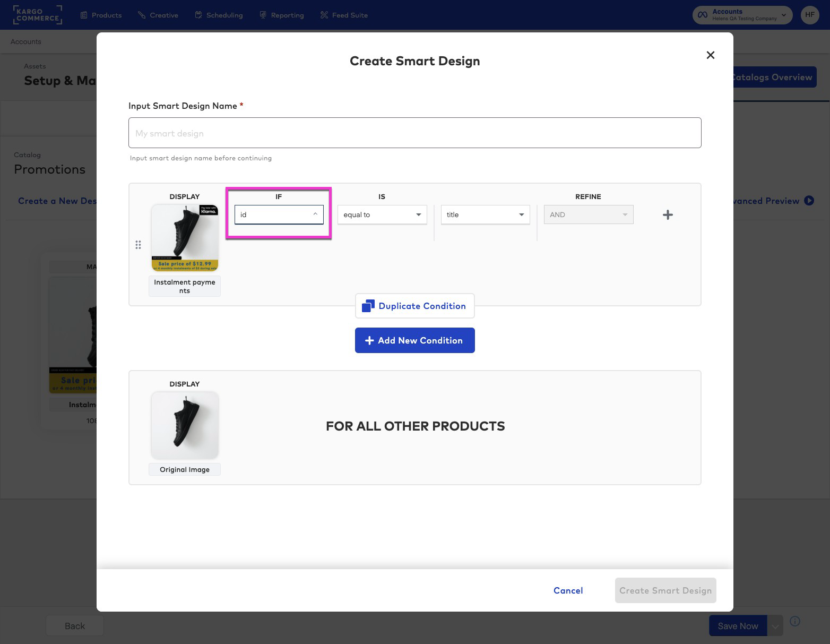Screen dimensions: 830x644
Task: Click the copy icon beside Duplicate Condition
Action: (368, 305)
